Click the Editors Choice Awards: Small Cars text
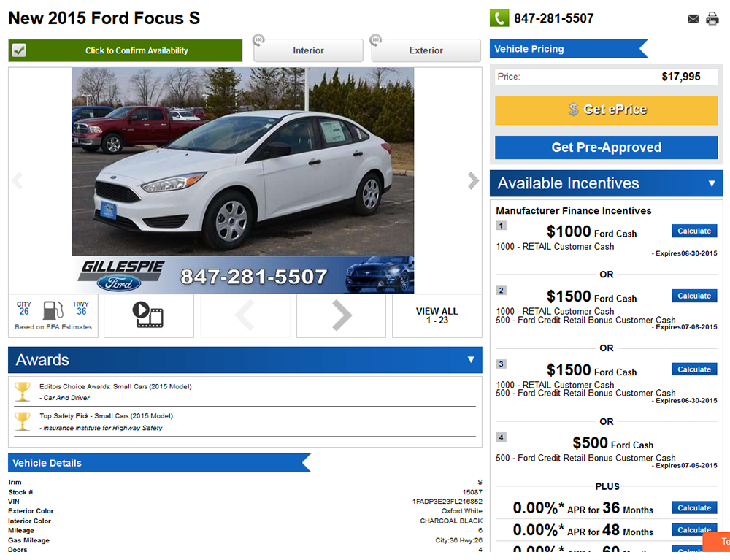The image size is (730, 560). point(115,386)
